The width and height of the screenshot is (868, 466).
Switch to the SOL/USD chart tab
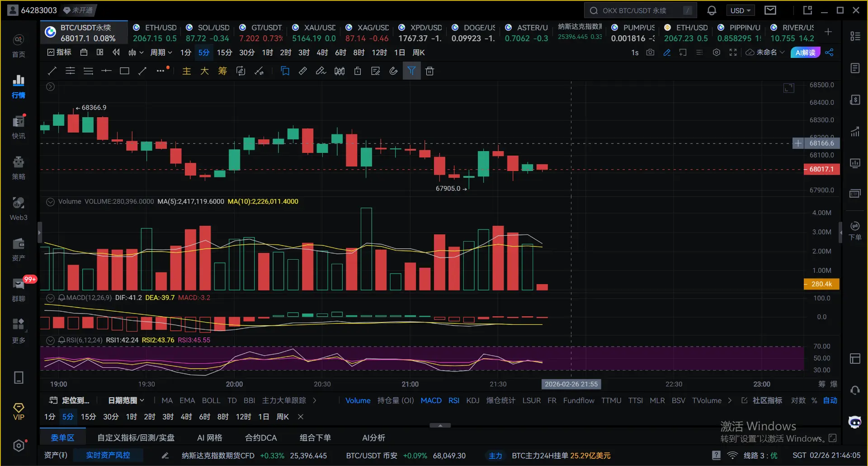click(207, 33)
